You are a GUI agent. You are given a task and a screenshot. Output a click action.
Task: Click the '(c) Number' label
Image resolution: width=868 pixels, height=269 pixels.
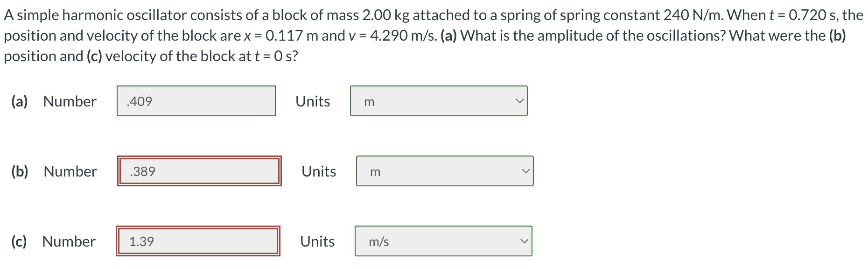pyautogui.click(x=53, y=241)
